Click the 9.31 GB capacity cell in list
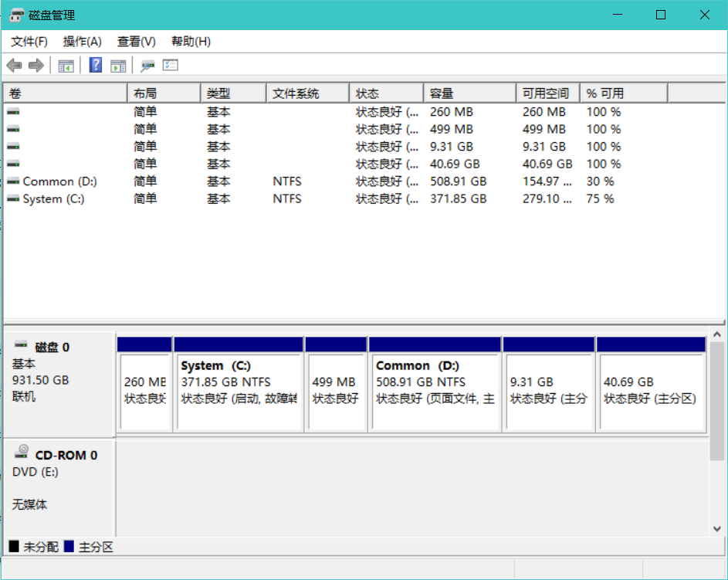 pyautogui.click(x=452, y=147)
